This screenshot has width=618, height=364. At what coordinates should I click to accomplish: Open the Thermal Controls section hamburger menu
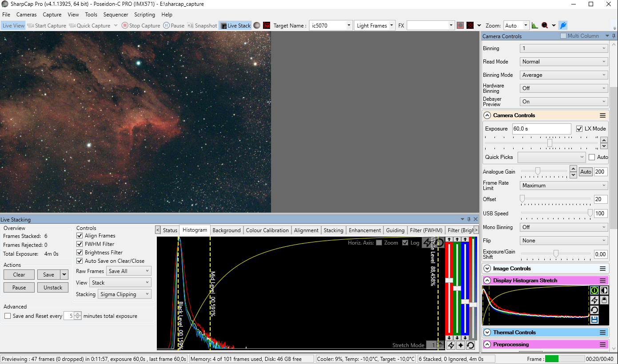point(602,332)
